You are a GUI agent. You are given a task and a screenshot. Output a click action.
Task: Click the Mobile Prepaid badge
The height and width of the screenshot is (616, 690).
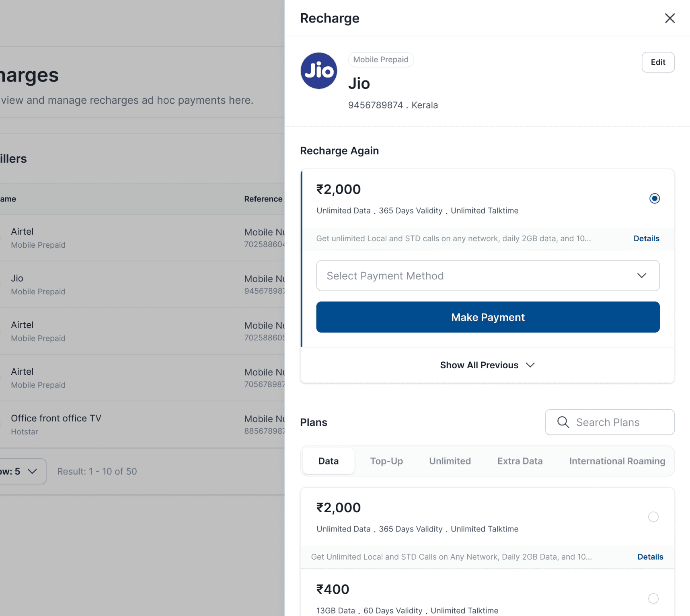click(380, 60)
